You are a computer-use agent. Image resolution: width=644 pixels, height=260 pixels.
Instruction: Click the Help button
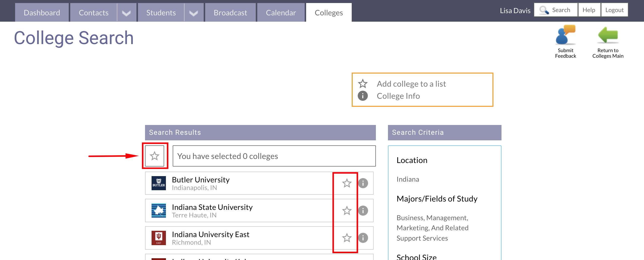[589, 10]
